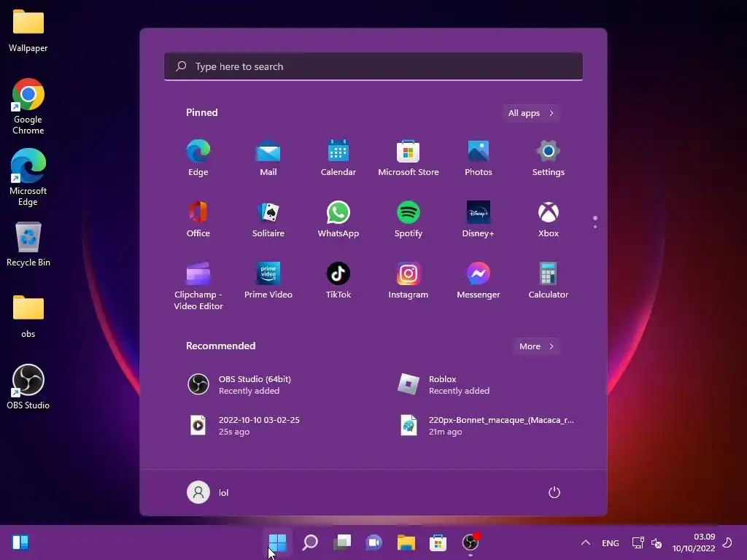This screenshot has height=560, width=747.
Task: Launch WhatsApp from pinned apps
Action: pos(338,219)
